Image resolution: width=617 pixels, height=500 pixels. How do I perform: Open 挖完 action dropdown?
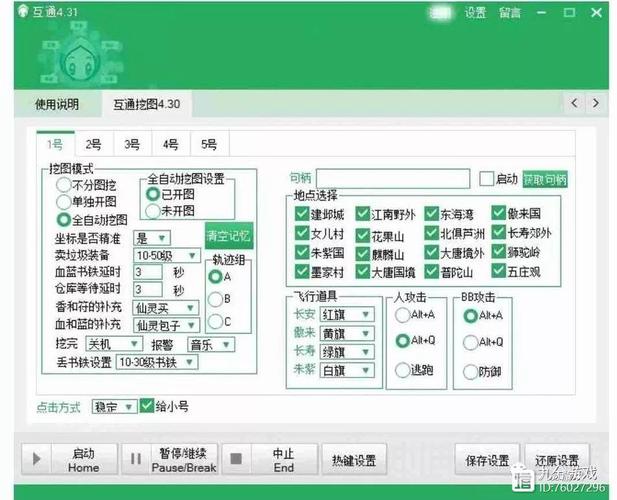click(114, 344)
